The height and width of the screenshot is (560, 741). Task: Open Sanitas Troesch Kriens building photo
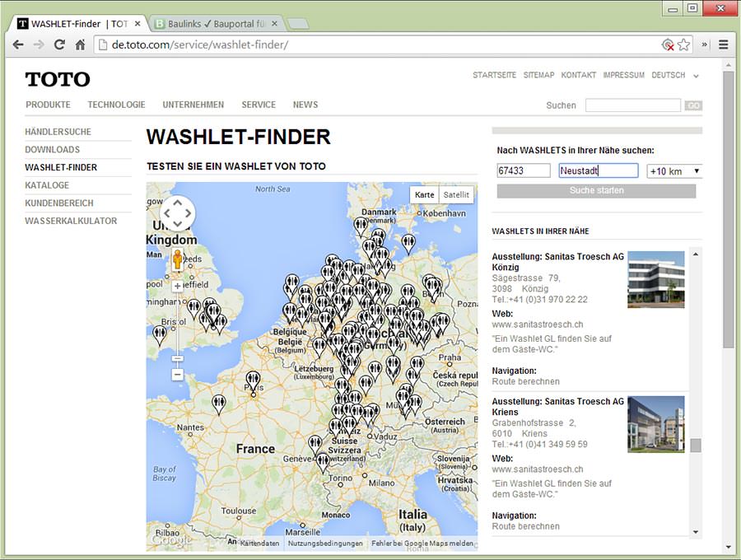point(656,424)
